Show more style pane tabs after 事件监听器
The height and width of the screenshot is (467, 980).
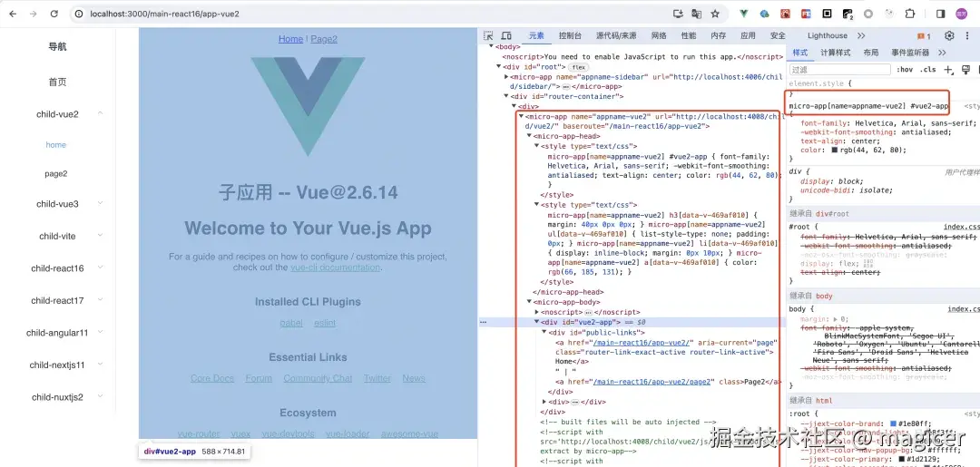tap(942, 53)
